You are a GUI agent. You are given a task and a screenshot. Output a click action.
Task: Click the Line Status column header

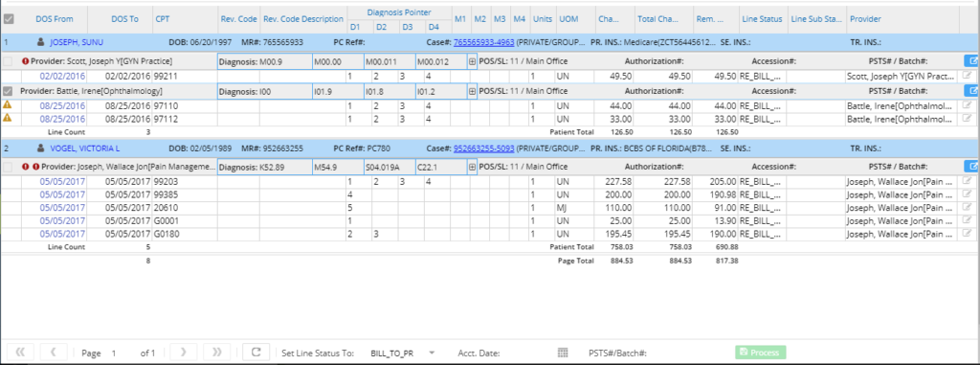coord(762,19)
